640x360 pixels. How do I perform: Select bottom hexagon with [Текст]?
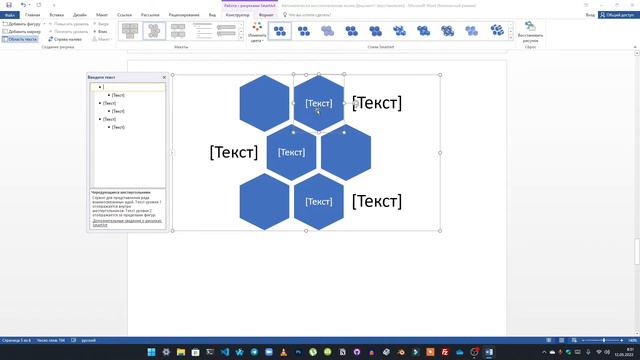coord(319,202)
